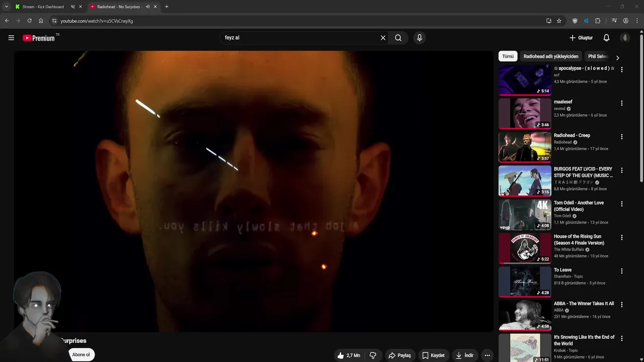Viewport: 644px width, 362px height.
Task: Open a new browser tab
Action: pyautogui.click(x=167, y=7)
